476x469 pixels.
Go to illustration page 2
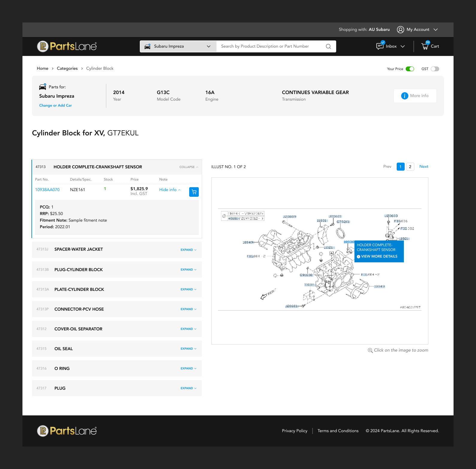[410, 167]
